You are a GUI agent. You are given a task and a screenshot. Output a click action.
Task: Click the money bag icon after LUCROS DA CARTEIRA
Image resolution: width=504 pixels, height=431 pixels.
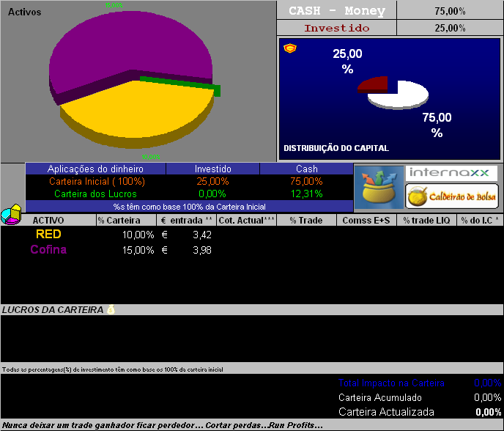click(111, 309)
